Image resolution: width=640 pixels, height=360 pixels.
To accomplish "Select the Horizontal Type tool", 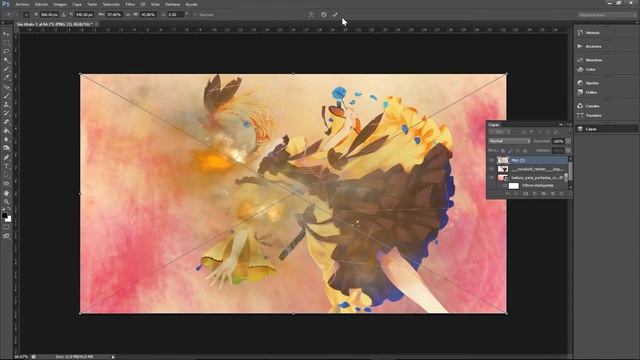I will pyautogui.click(x=6, y=166).
